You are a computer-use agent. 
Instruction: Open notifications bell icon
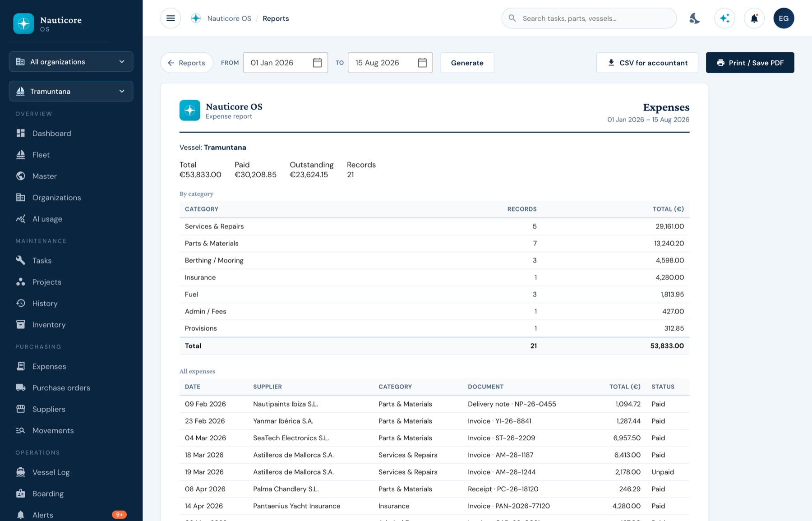click(754, 18)
